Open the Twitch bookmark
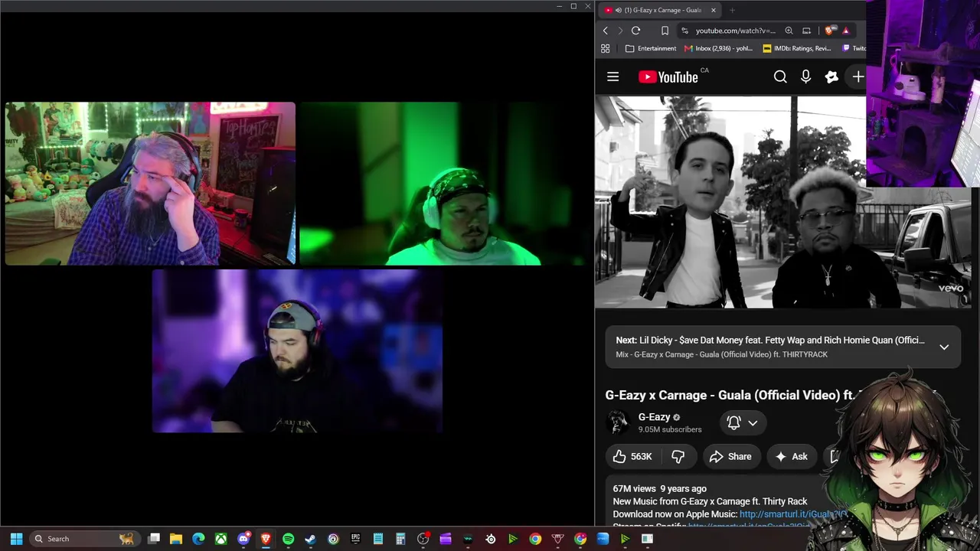Screen dimensions: 980x551 coord(854,48)
